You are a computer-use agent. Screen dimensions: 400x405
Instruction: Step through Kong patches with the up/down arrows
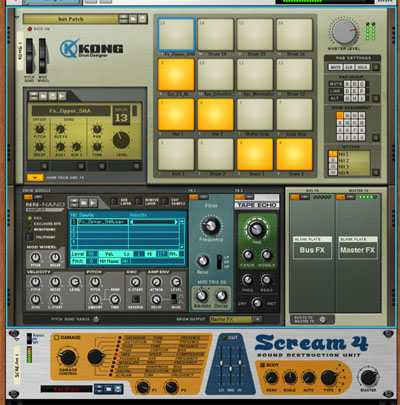click(x=123, y=19)
